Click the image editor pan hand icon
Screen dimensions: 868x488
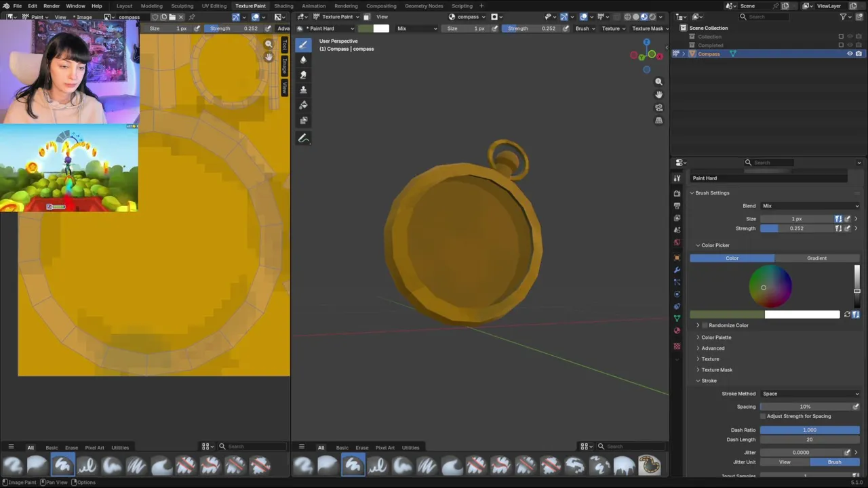pyautogui.click(x=269, y=57)
